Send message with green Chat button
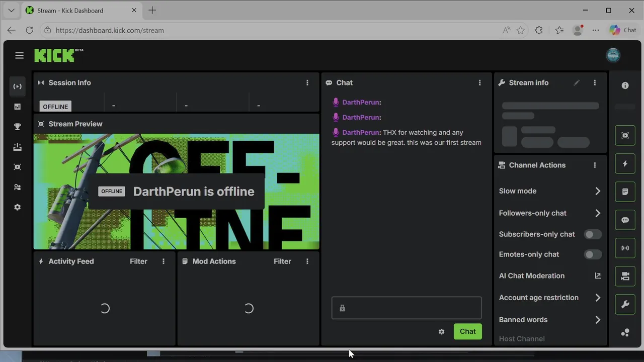 [467, 331]
